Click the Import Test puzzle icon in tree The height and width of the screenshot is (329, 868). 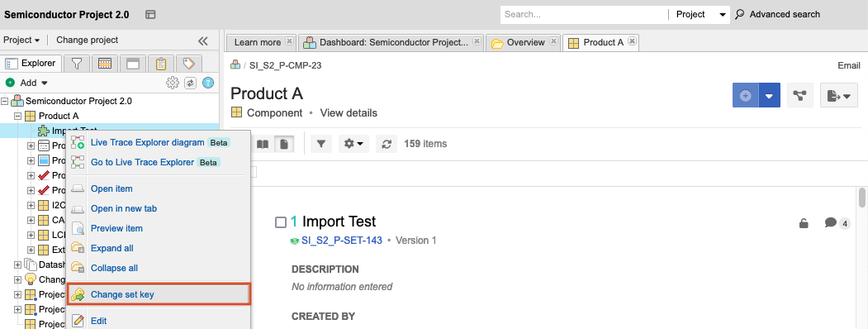click(x=44, y=131)
